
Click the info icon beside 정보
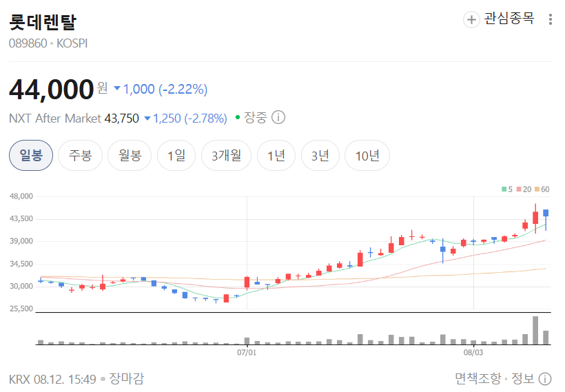coord(545,379)
